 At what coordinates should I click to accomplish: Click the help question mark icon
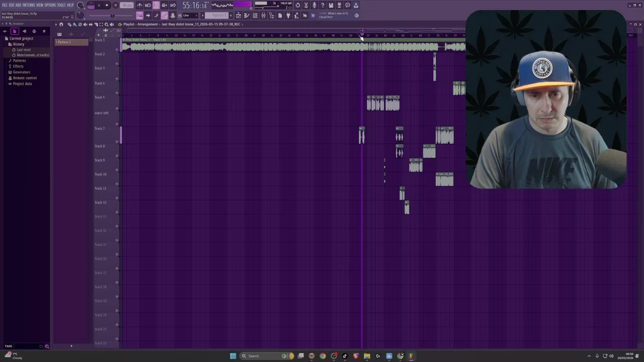click(x=323, y=5)
